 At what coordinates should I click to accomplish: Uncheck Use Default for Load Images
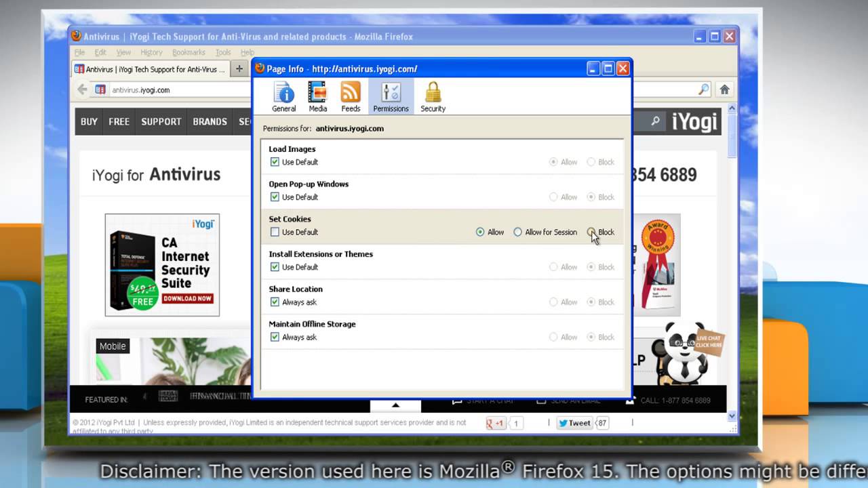(275, 162)
